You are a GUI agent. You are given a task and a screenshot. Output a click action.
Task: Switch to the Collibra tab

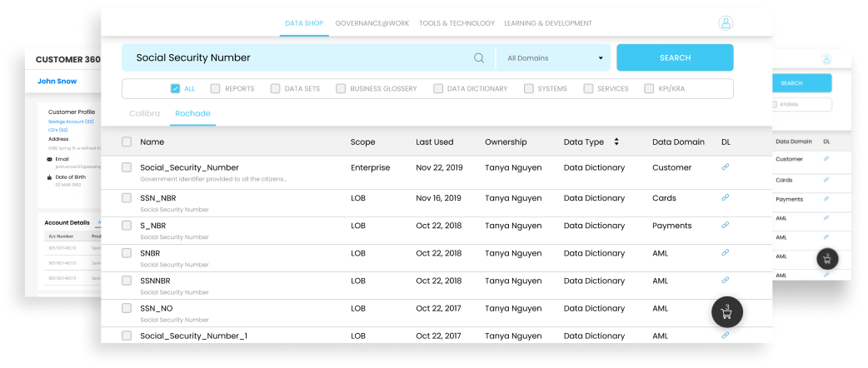pos(144,113)
